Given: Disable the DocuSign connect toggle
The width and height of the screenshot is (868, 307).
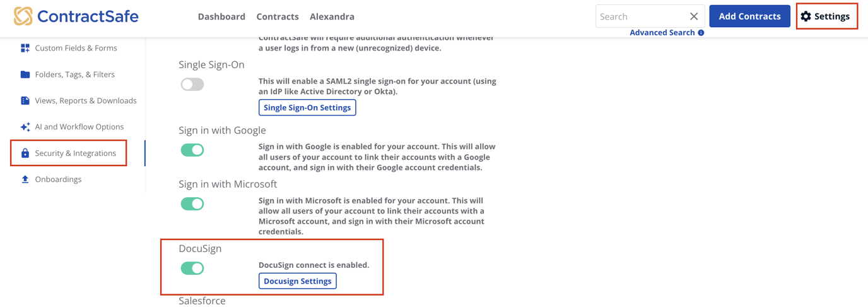Looking at the screenshot, I should click(x=192, y=268).
